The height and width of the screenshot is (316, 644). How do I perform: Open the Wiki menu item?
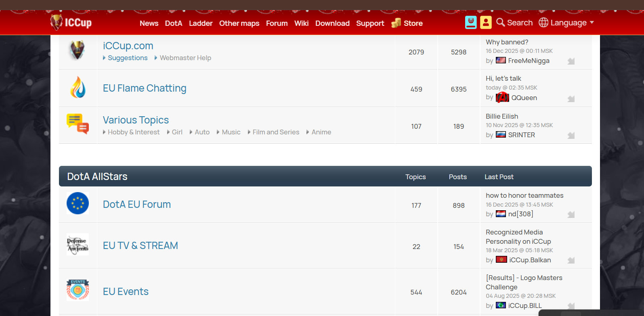click(x=301, y=23)
